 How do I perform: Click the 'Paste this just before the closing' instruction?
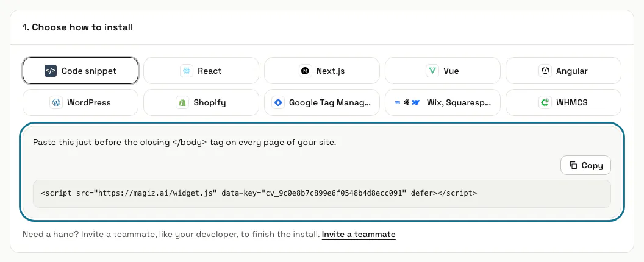(184, 143)
